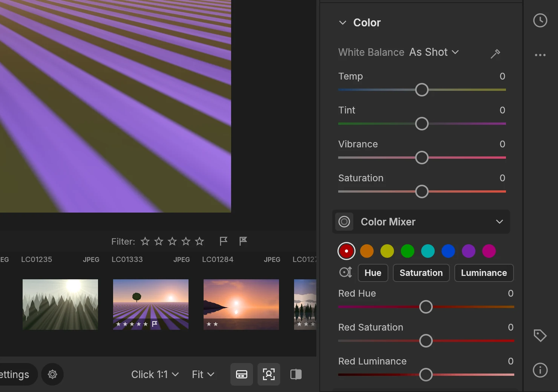
Task: Select the yellow color channel
Action: [x=387, y=251]
